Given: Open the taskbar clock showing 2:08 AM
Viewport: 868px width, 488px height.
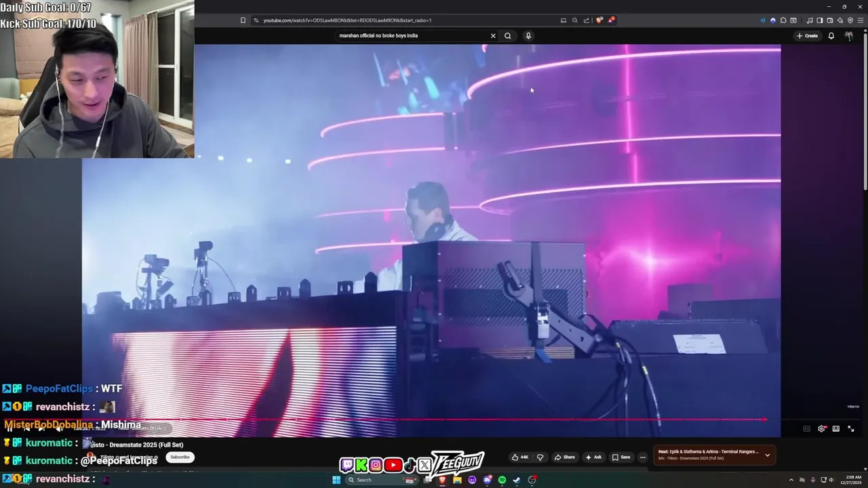Looking at the screenshot, I should [x=850, y=480].
